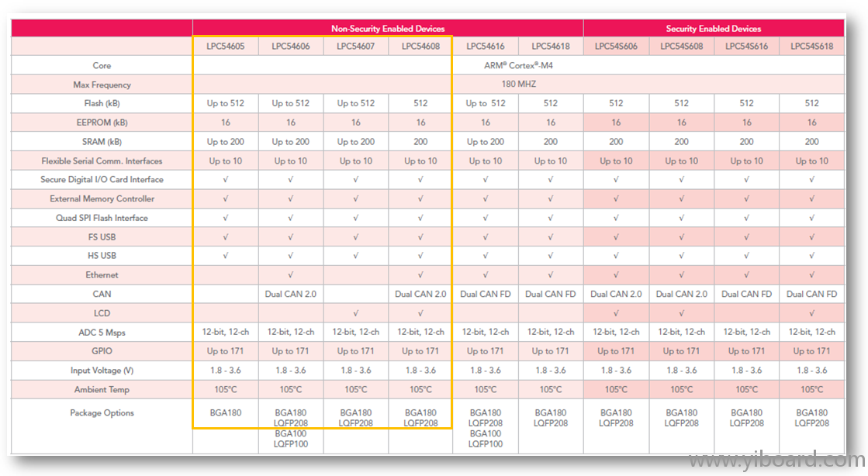Click LQFP208 package under LPC54S618
The width and height of the screenshot is (868, 476).
tap(811, 423)
